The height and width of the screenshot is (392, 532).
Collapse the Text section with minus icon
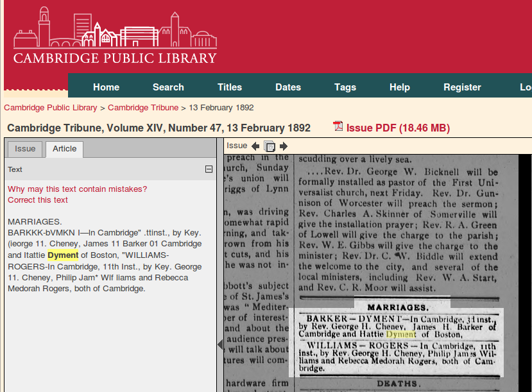(x=208, y=169)
